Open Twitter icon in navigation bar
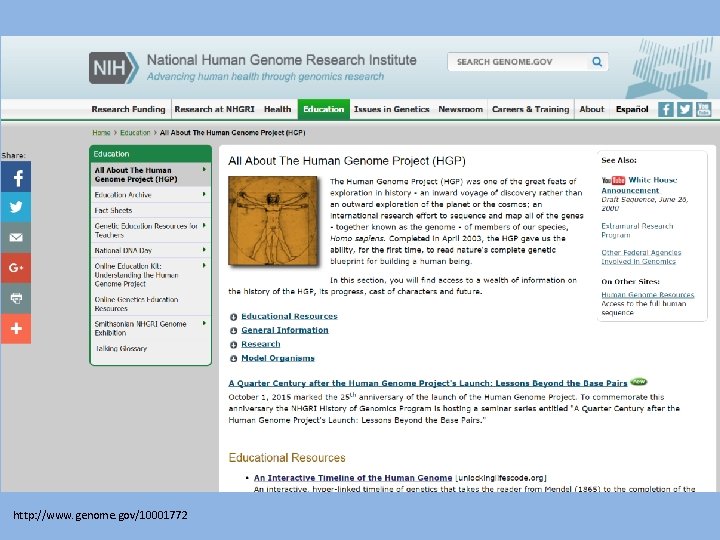 [x=685, y=109]
